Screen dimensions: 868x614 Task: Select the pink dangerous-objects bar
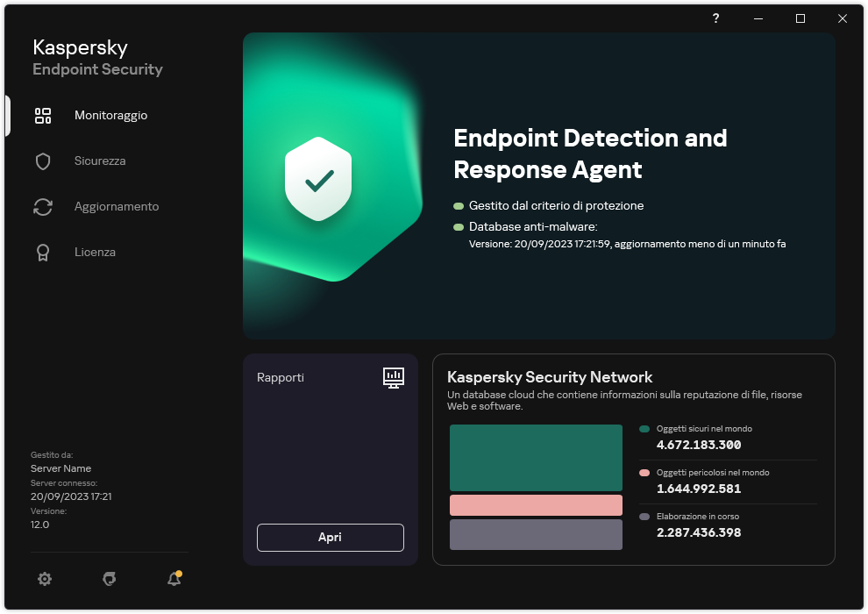(x=536, y=505)
